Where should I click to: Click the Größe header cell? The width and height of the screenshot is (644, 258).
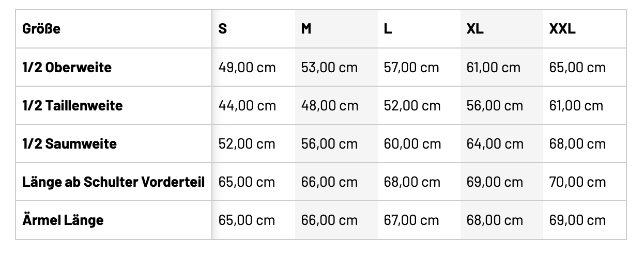[x=41, y=29]
